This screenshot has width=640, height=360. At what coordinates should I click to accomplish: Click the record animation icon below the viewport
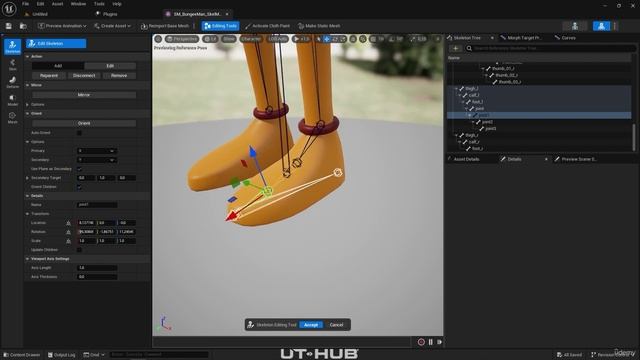point(421,342)
